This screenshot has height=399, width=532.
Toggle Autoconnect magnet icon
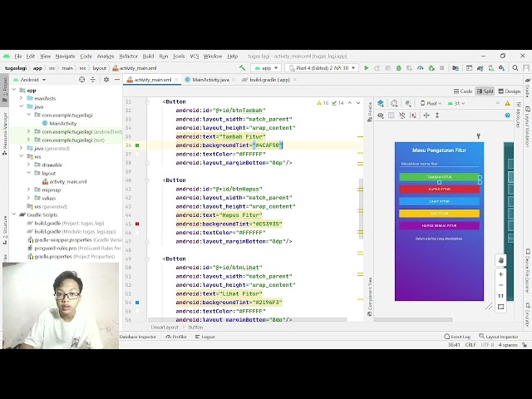click(x=402, y=116)
